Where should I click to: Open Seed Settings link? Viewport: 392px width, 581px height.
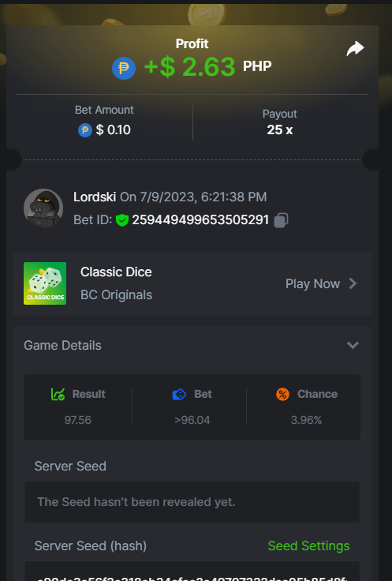coord(308,545)
